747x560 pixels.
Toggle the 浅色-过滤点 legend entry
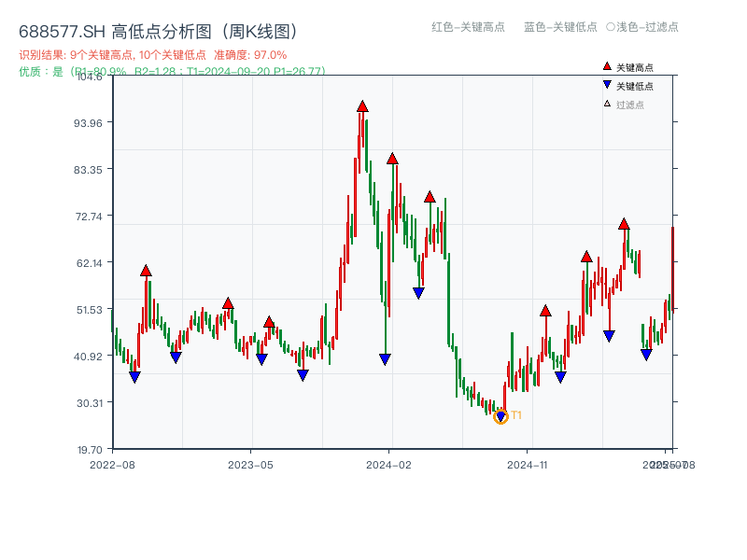(646, 28)
